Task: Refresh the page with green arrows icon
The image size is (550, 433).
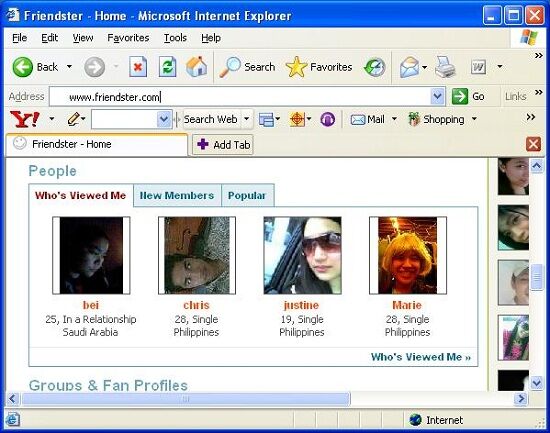Action: tap(167, 67)
